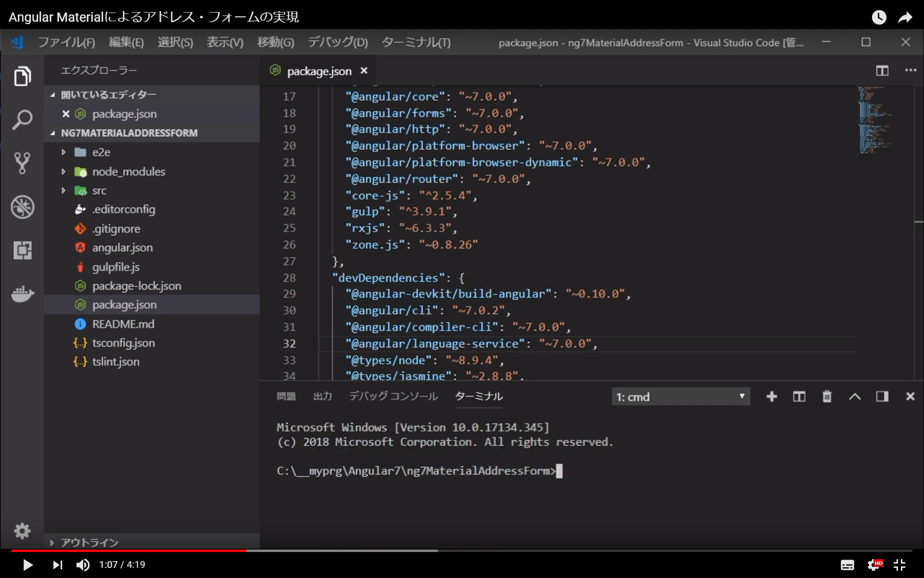The height and width of the screenshot is (578, 924).
Task: Open the Selection menu
Action: 176,42
